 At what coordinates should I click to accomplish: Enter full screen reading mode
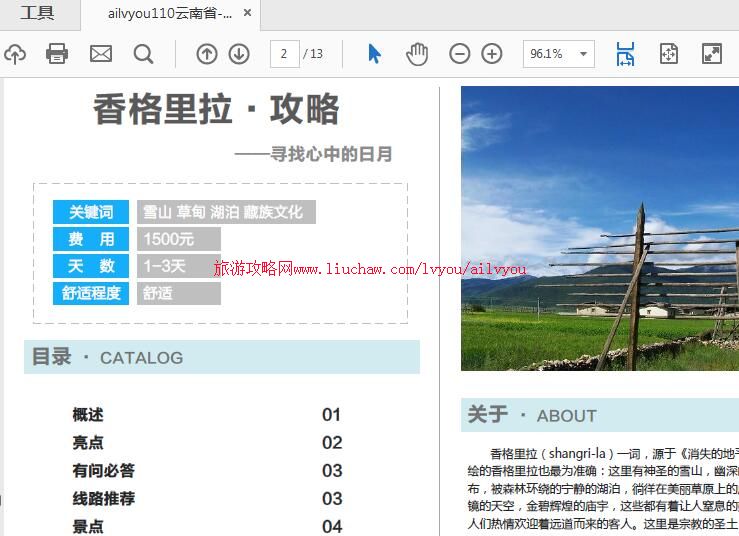pos(712,54)
